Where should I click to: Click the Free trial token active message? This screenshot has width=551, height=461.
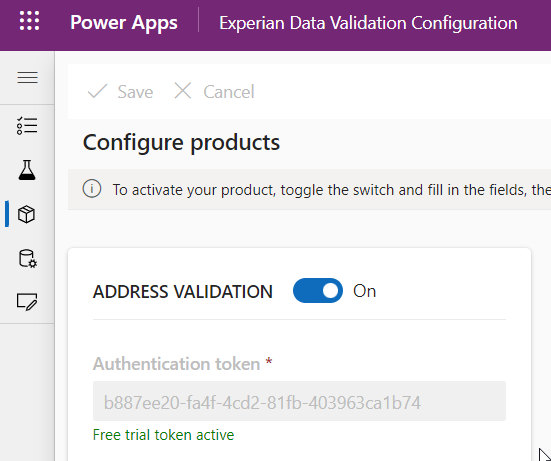163,435
